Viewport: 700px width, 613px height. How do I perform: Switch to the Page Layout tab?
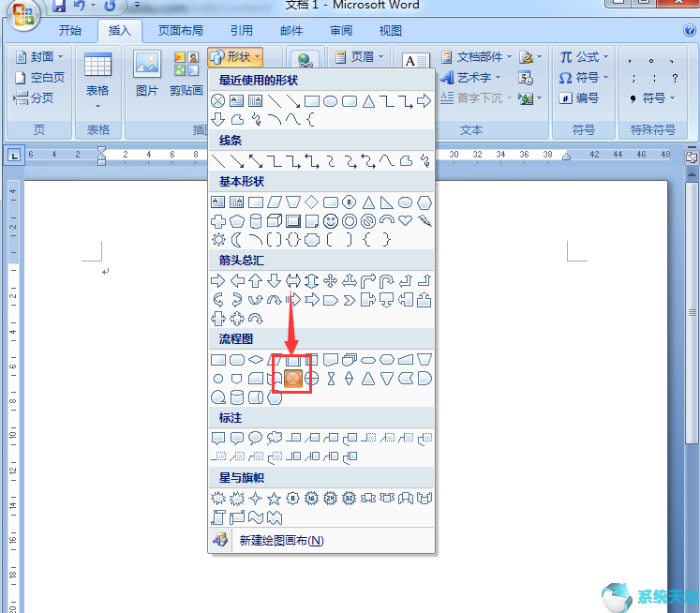[181, 30]
